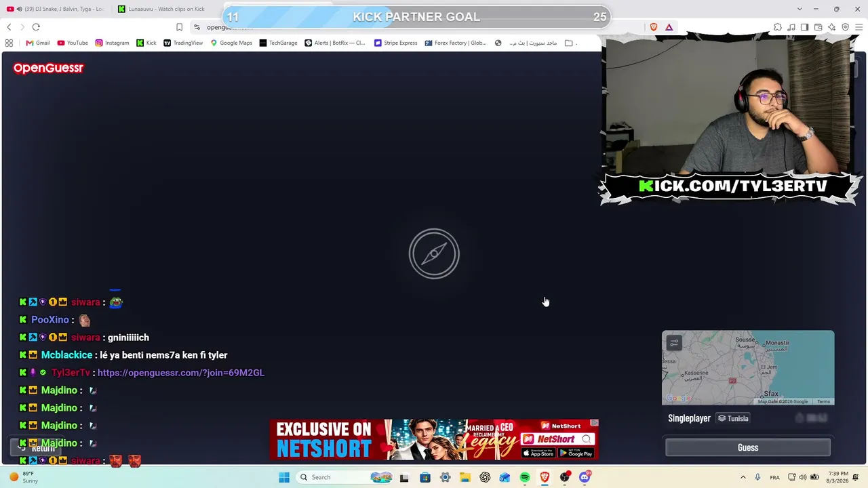Reload the page with the refresh icon
Viewport: 868px width, 488px height.
pyautogui.click(x=36, y=27)
